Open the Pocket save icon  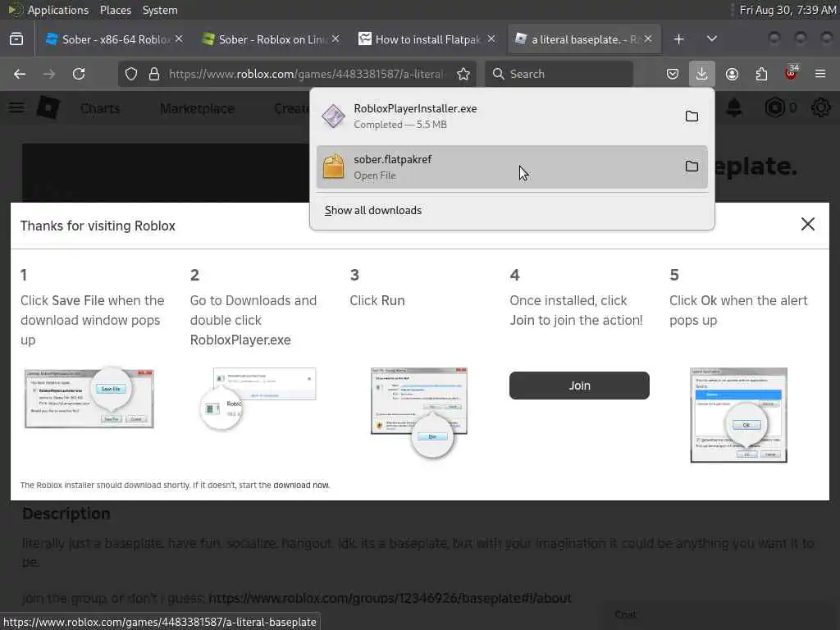(x=673, y=74)
